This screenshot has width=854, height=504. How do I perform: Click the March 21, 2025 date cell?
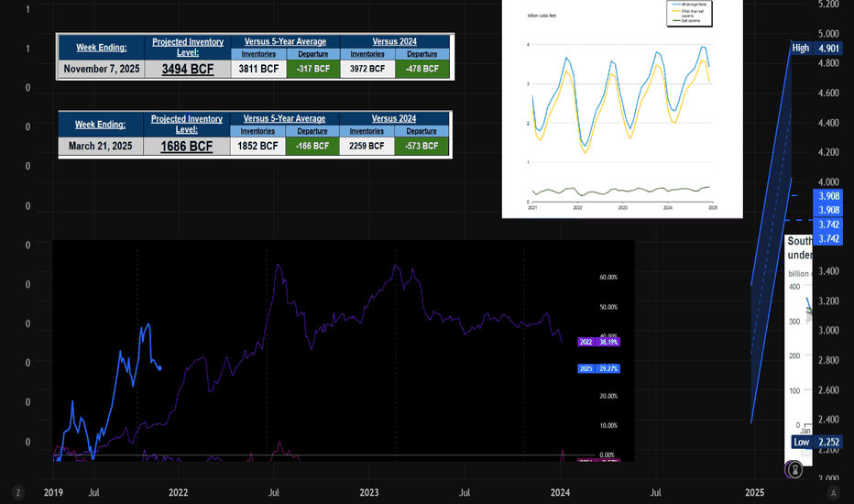coord(100,146)
